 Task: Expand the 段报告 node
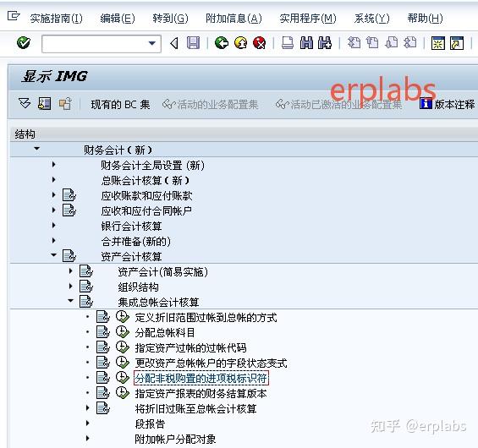click(88, 423)
